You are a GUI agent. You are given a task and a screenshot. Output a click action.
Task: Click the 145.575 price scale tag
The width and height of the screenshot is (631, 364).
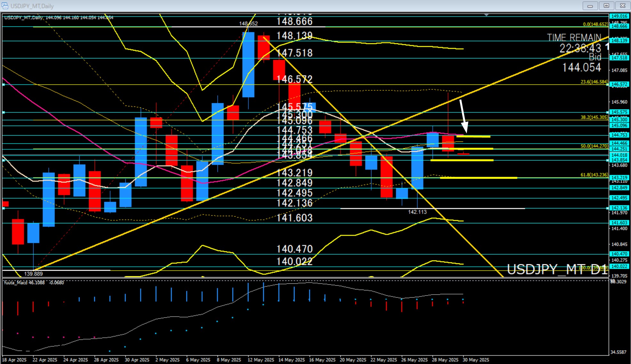point(619,112)
